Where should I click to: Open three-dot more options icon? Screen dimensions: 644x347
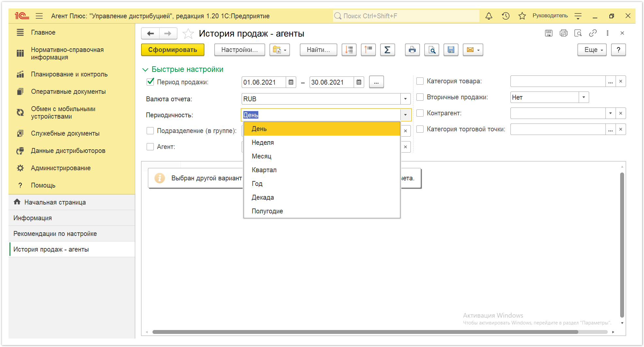coord(607,33)
